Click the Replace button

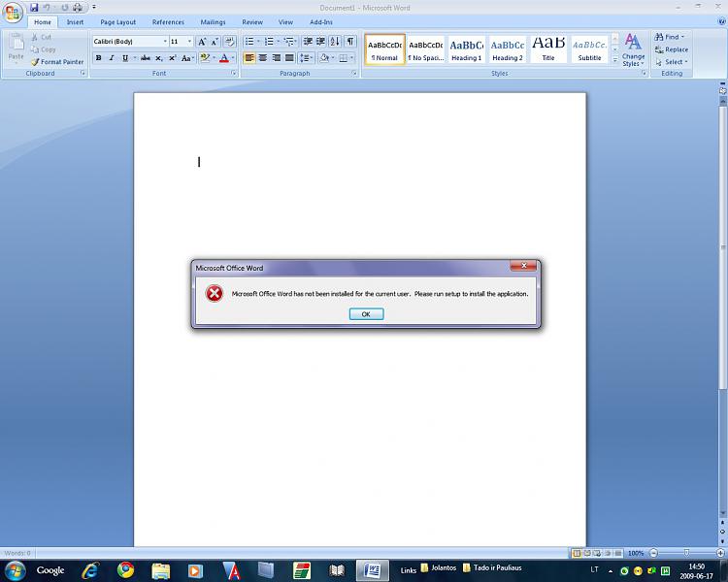(x=672, y=49)
